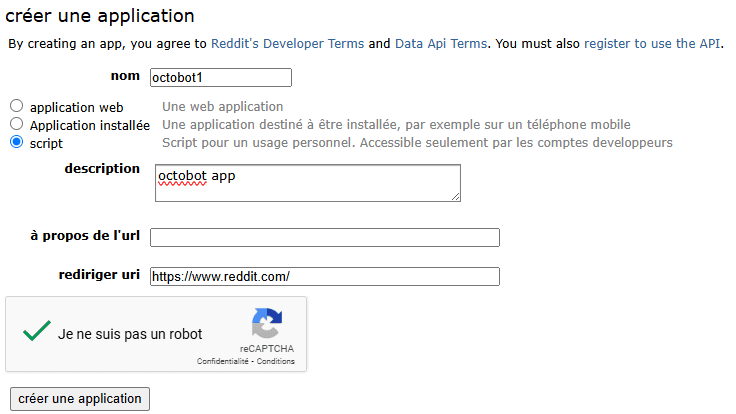This screenshot has width=736, height=414.
Task: Click the description field label
Action: pyautogui.click(x=102, y=169)
